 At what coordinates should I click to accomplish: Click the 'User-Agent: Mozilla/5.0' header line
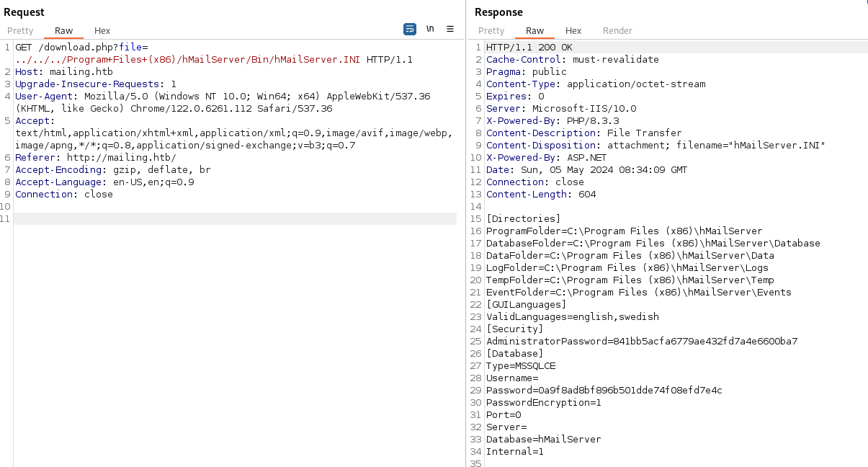(x=223, y=96)
